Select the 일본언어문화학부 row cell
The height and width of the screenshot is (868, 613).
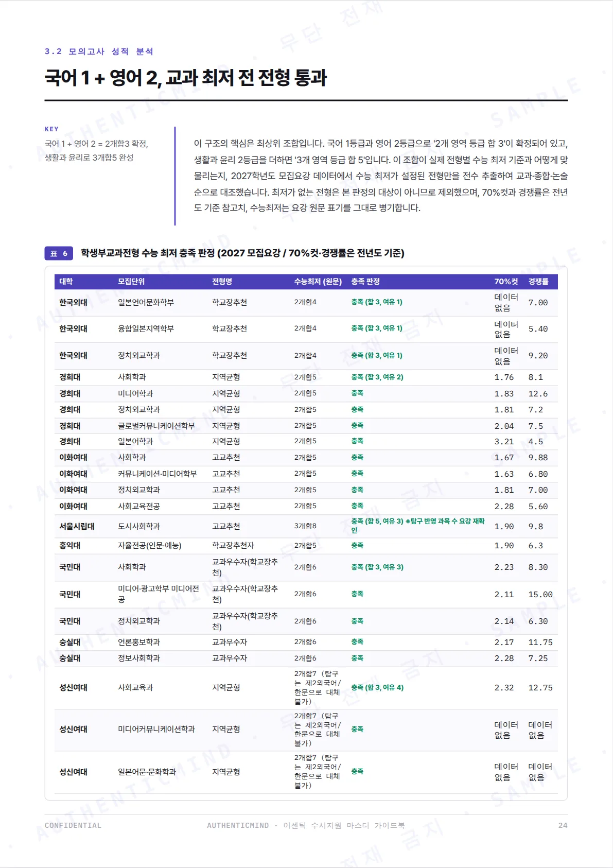click(x=146, y=302)
